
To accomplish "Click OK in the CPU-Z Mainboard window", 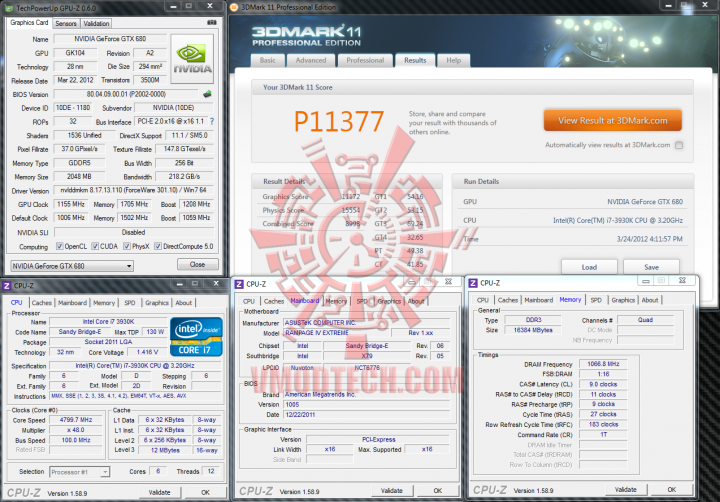I will coord(438,491).
